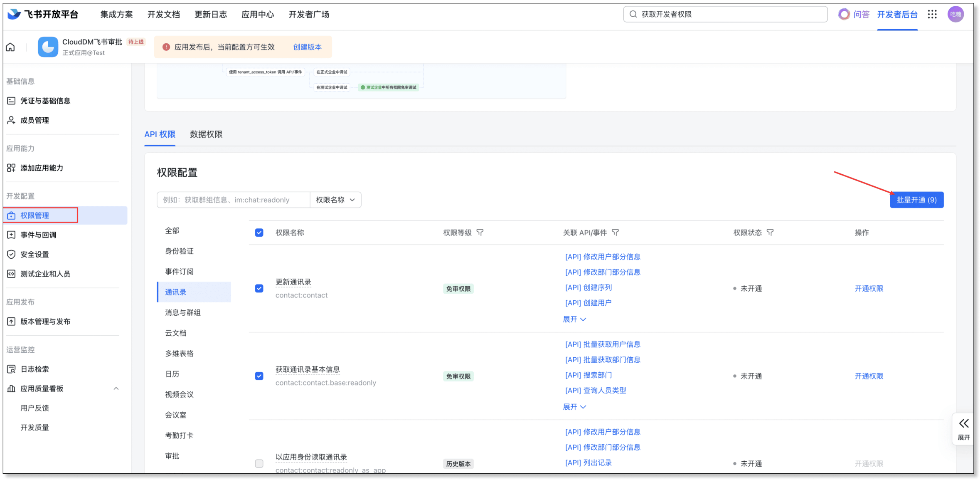Screen dimensions: 980x480
Task: Uncheck the 获取通讯录基本信息 checkbox
Action: point(259,376)
